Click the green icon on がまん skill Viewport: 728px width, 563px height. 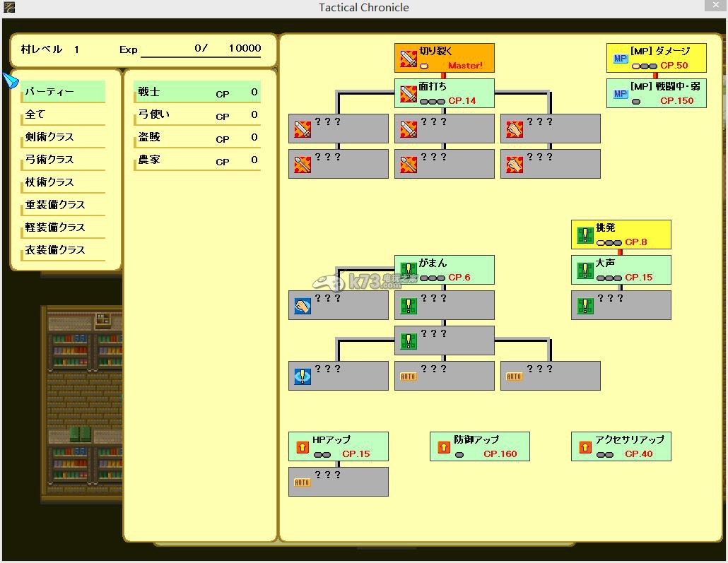pyautogui.click(x=408, y=270)
